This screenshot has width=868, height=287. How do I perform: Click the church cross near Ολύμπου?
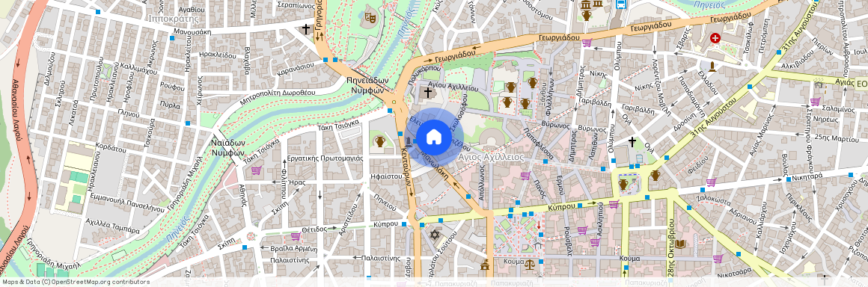point(632,142)
